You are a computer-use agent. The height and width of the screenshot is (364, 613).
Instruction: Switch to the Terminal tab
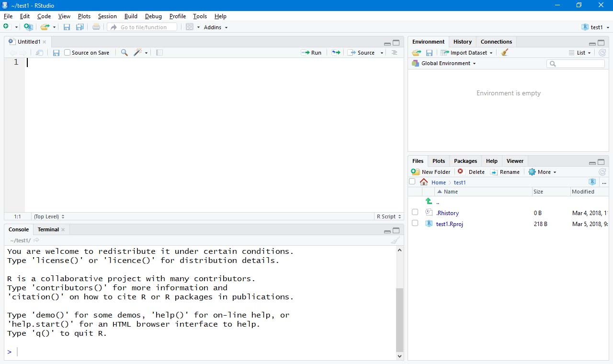(48, 229)
